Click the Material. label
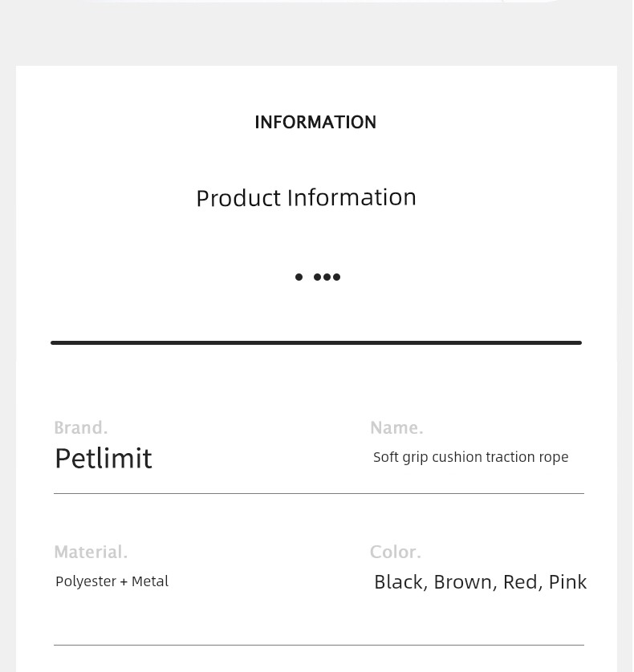The height and width of the screenshot is (672, 634). (91, 552)
